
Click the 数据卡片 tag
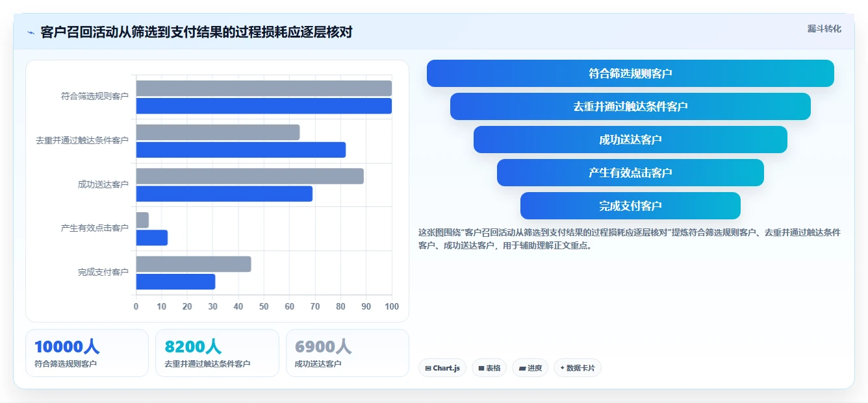(x=578, y=368)
